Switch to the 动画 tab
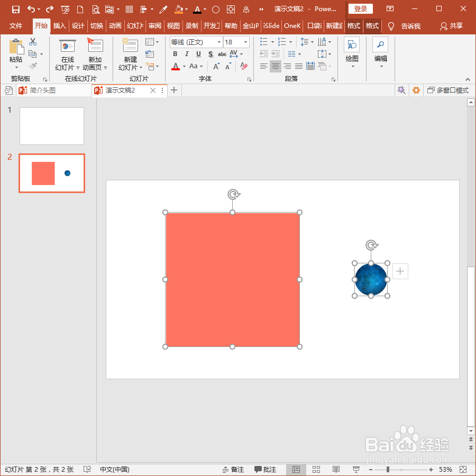Viewport: 476px width, 476px height. 115,26
